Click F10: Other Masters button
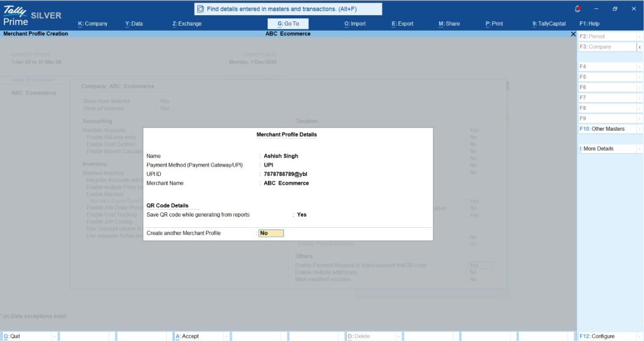644x341 pixels. click(x=608, y=129)
